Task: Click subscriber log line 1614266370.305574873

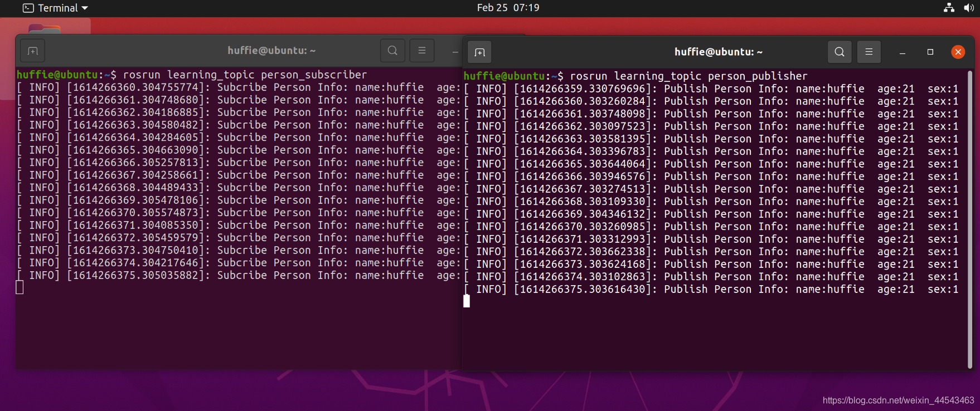Action: pyautogui.click(x=239, y=213)
